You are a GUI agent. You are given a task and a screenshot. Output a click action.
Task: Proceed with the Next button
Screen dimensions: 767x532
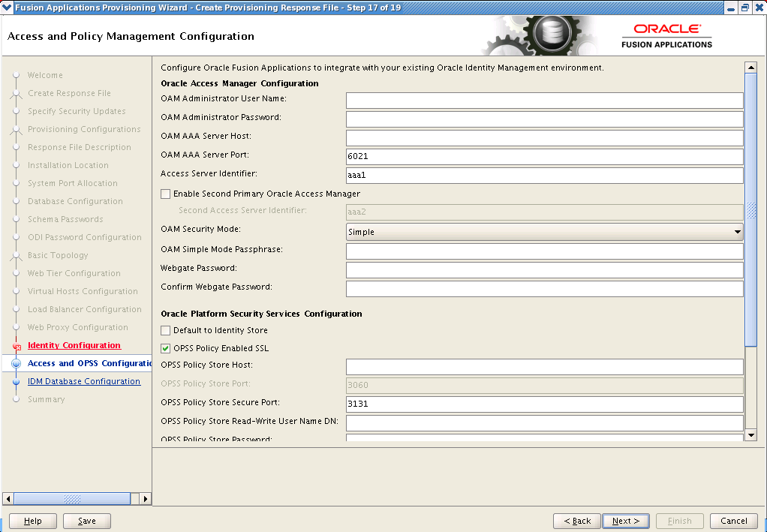(x=626, y=521)
